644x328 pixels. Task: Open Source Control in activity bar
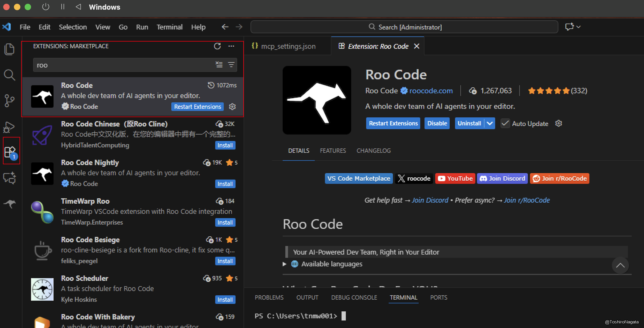(10, 101)
